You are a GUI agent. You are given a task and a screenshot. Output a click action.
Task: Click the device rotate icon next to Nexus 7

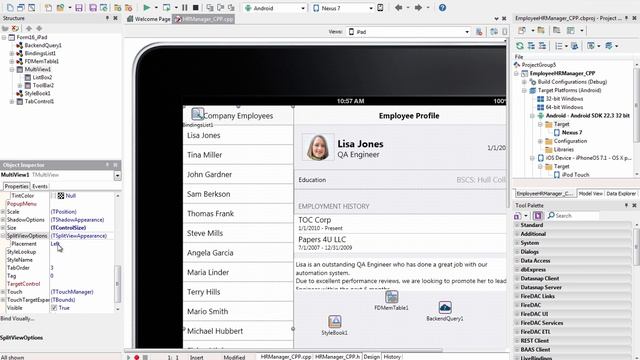tap(380, 8)
